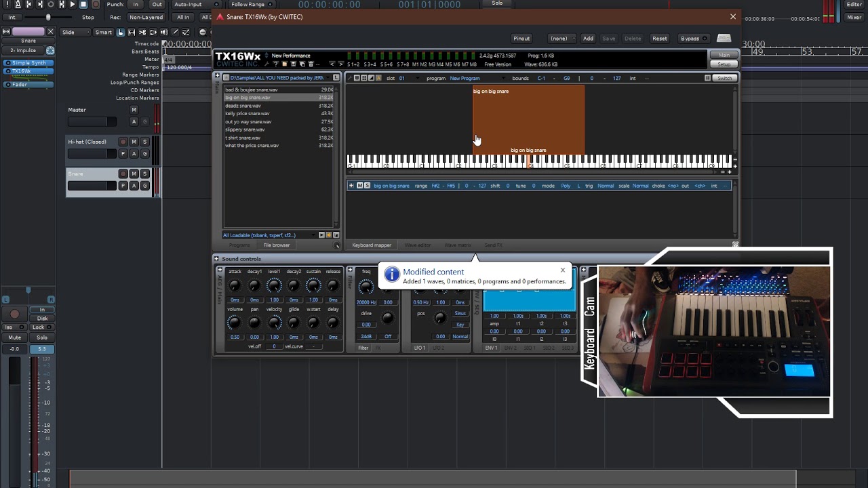Toggle the plugin on-screen keyboard icon
The image size is (868, 488).
tap(724, 39)
